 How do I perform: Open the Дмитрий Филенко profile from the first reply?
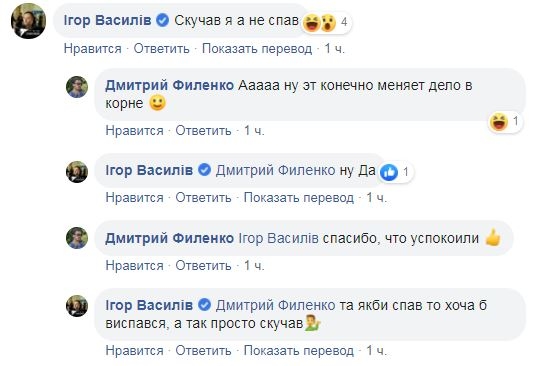pos(169,85)
